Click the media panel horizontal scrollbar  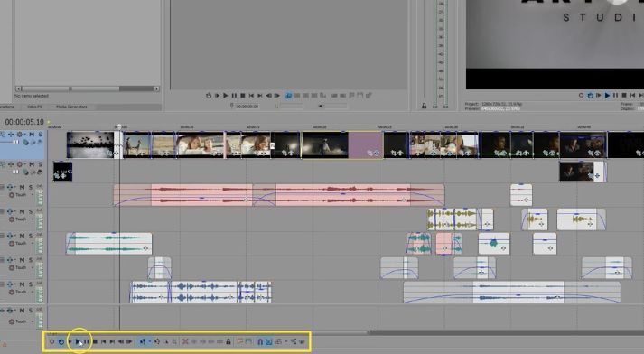click(x=88, y=88)
